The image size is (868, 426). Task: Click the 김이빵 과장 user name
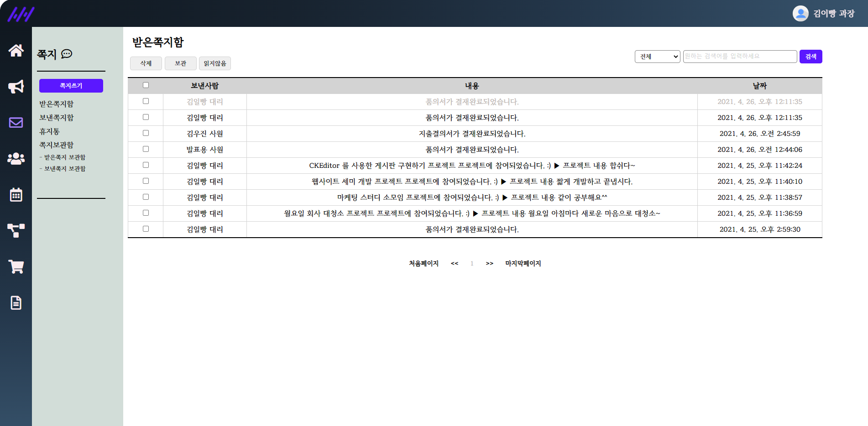click(834, 14)
